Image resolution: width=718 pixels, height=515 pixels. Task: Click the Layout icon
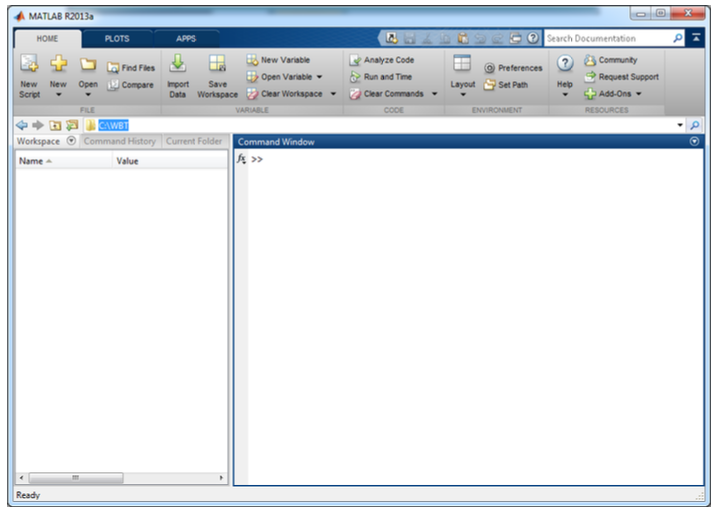(x=462, y=64)
